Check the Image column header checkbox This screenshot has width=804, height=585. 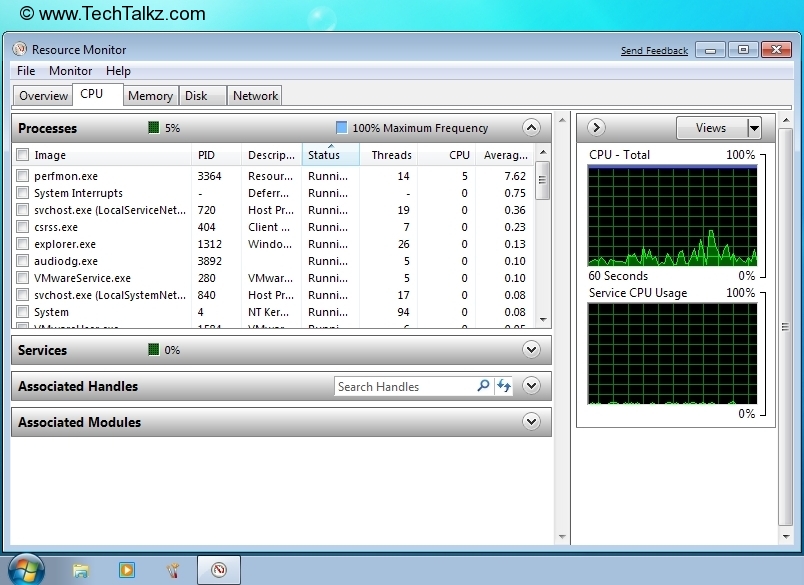click(22, 155)
